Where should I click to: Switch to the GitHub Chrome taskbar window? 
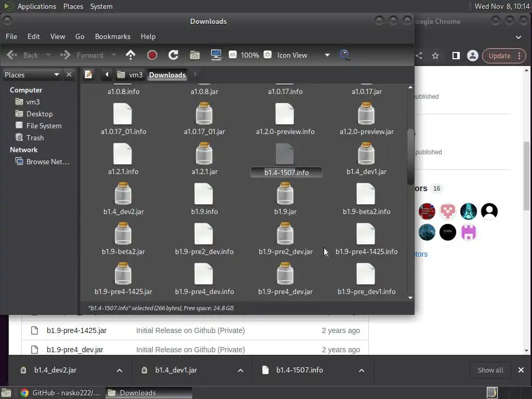(x=60, y=393)
